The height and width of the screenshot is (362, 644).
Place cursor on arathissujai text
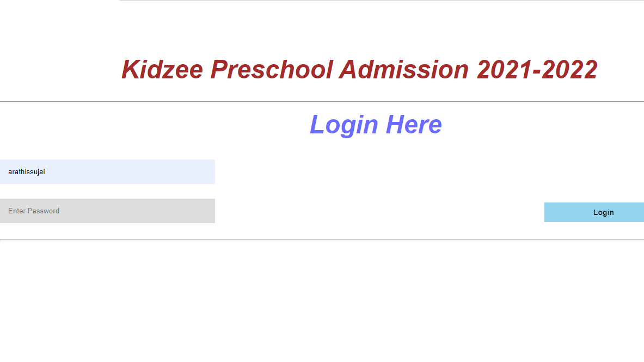tap(27, 172)
